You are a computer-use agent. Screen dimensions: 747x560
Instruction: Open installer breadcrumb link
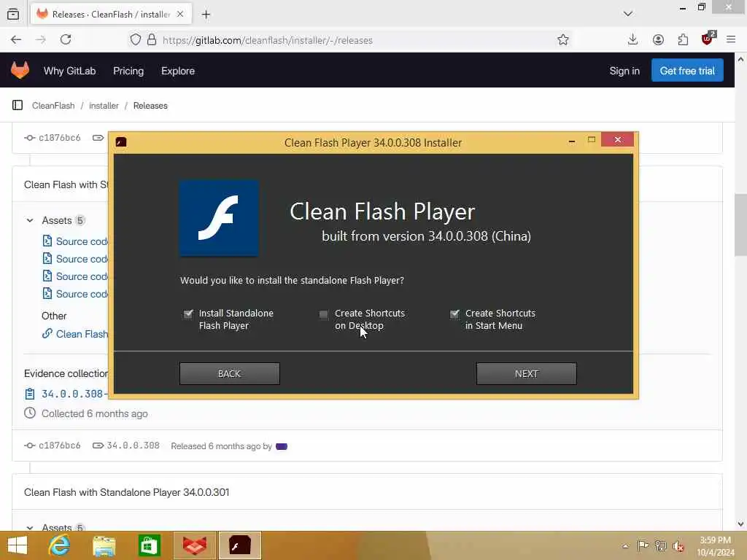tap(104, 106)
